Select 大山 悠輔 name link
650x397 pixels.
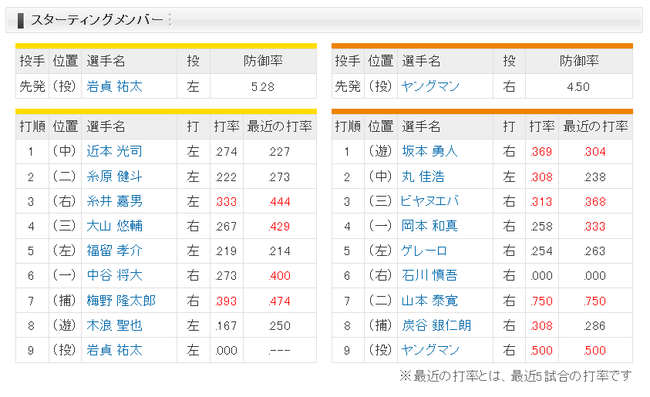point(114,226)
